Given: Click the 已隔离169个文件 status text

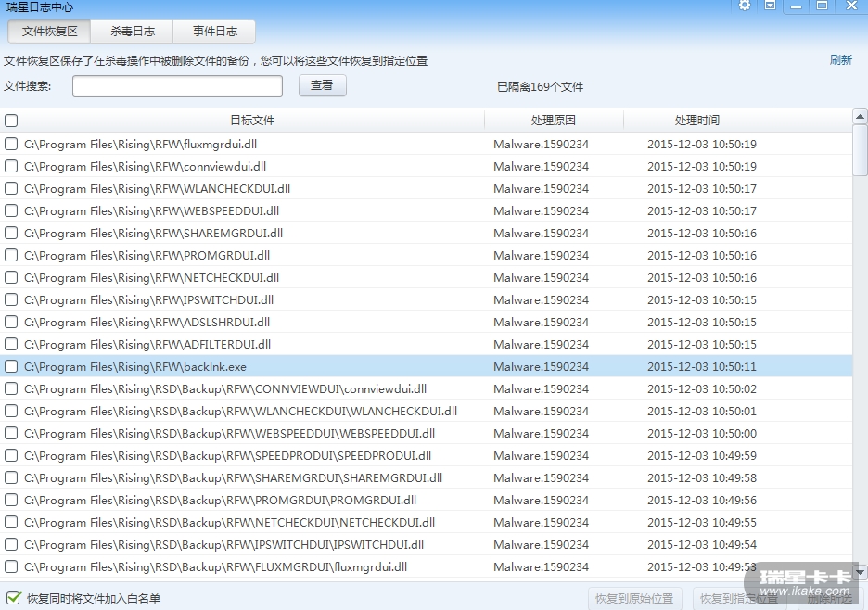Looking at the screenshot, I should pyautogui.click(x=540, y=87).
